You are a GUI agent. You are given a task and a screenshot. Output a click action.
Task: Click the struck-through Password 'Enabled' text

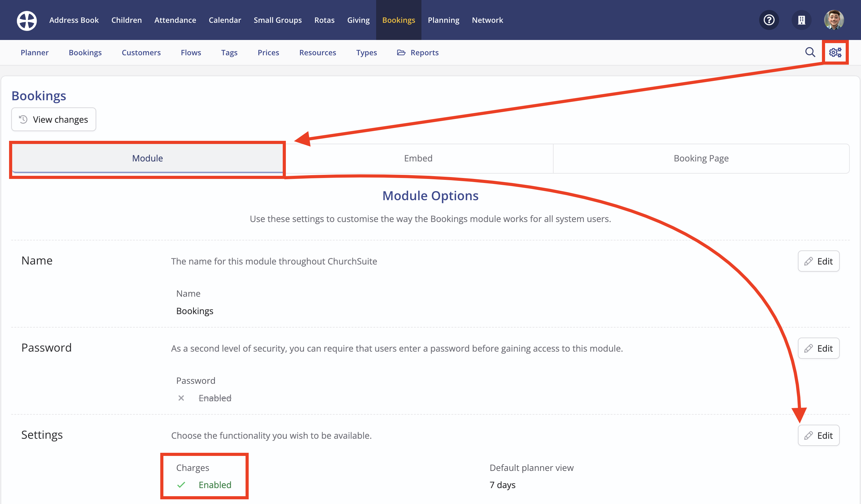(x=215, y=398)
